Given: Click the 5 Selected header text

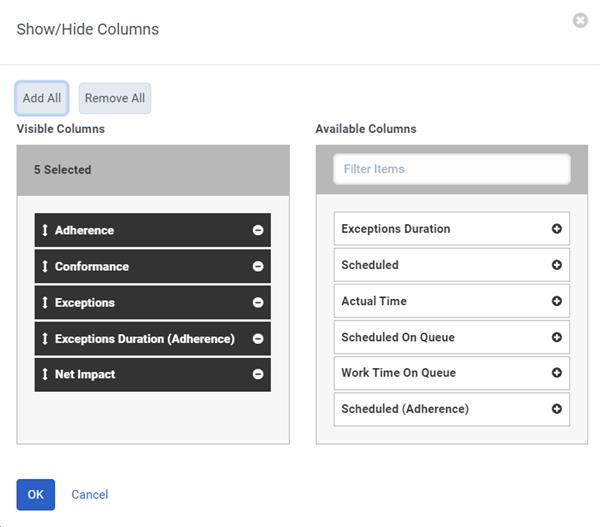Looking at the screenshot, I should (x=62, y=170).
